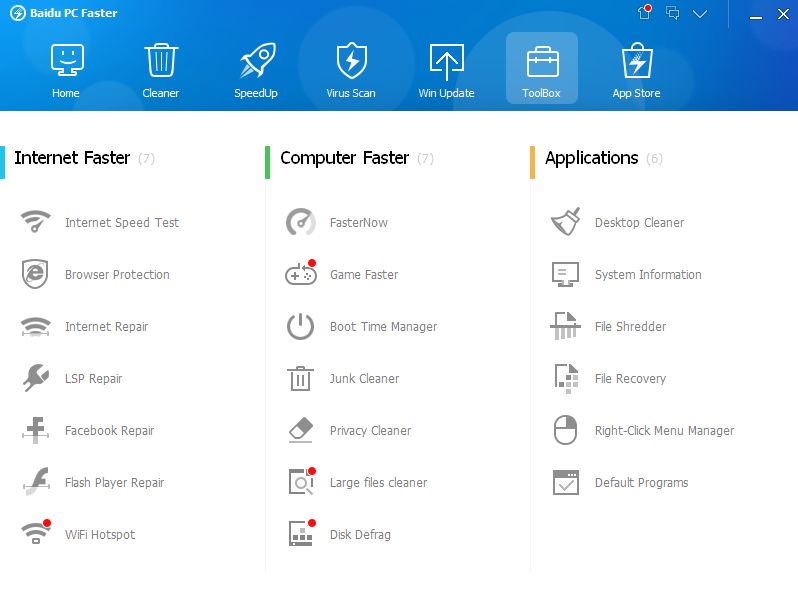This screenshot has width=798, height=598.
Task: Click the Internet Faster section heading
Action: click(72, 158)
